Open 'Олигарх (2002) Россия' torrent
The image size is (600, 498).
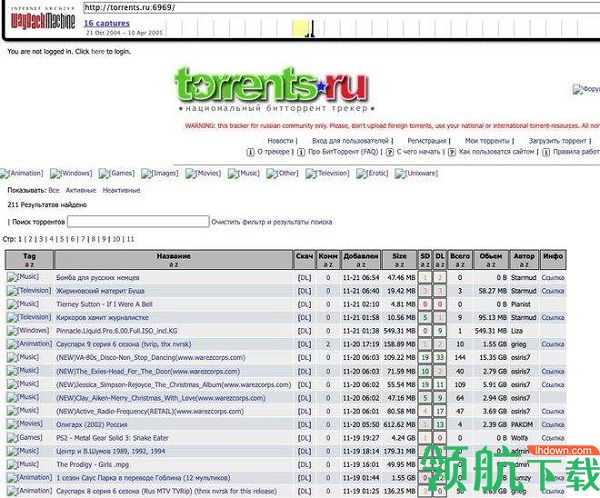tap(91, 425)
